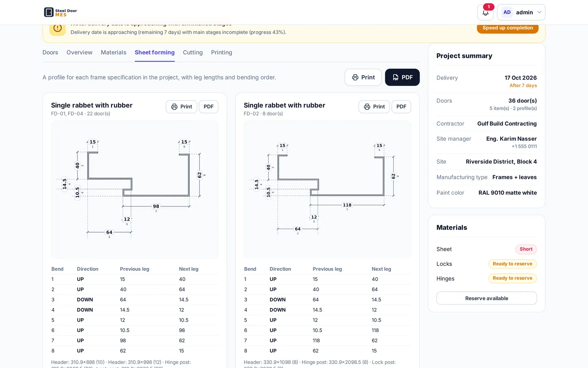
Task: Select the Sheet forming tab
Action: pyautogui.click(x=155, y=52)
